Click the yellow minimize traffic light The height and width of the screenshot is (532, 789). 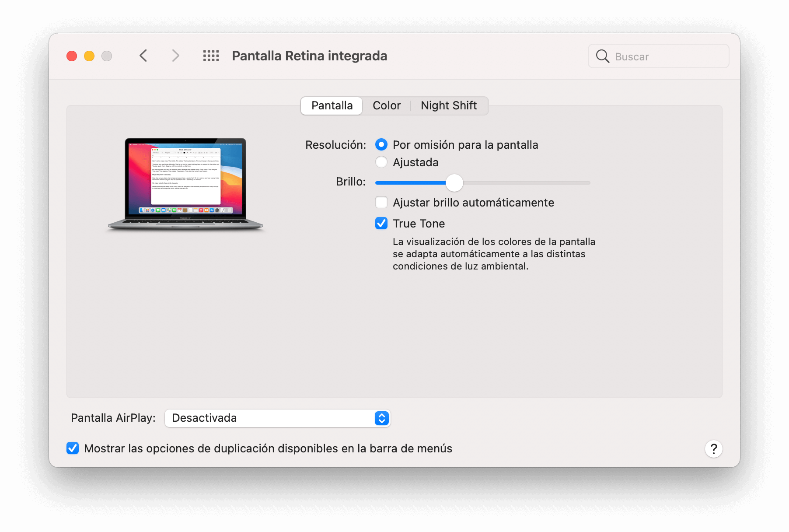click(89, 56)
